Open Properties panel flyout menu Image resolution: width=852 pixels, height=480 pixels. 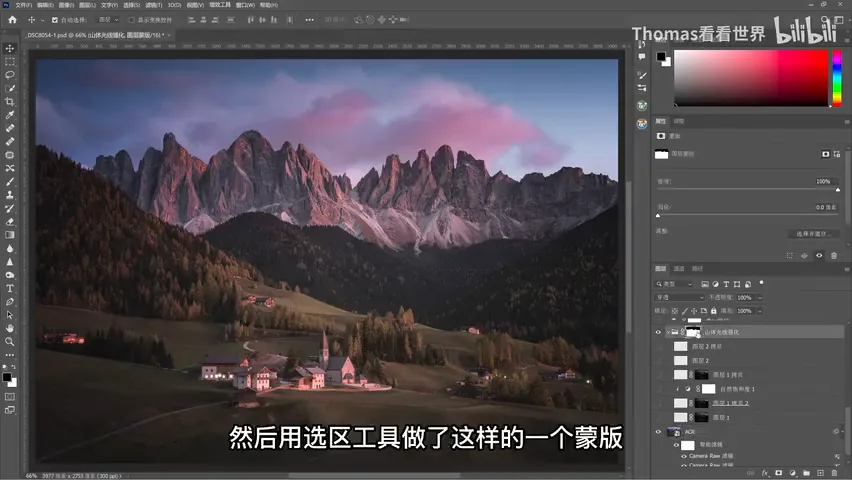(847, 121)
